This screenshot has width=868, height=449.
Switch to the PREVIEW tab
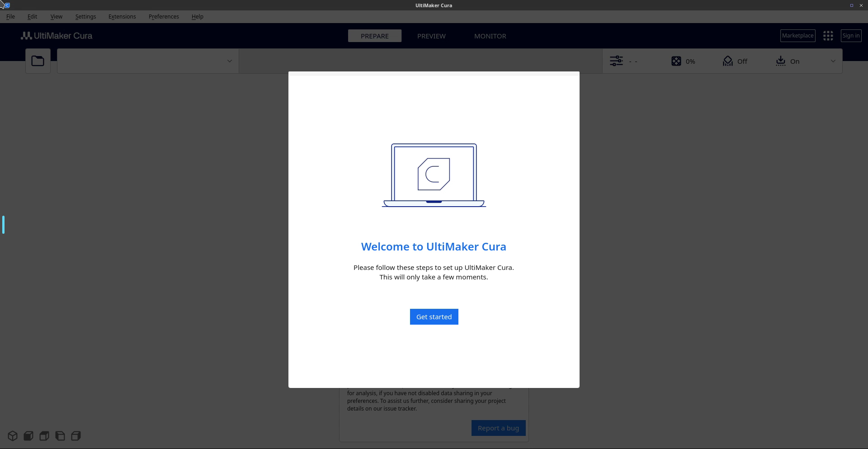(x=431, y=36)
